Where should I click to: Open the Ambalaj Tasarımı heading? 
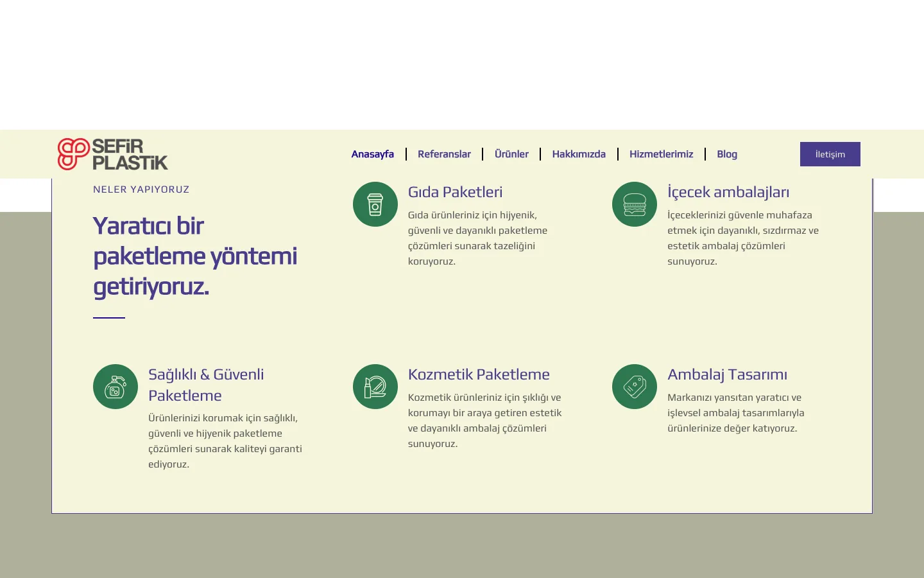pyautogui.click(x=727, y=374)
